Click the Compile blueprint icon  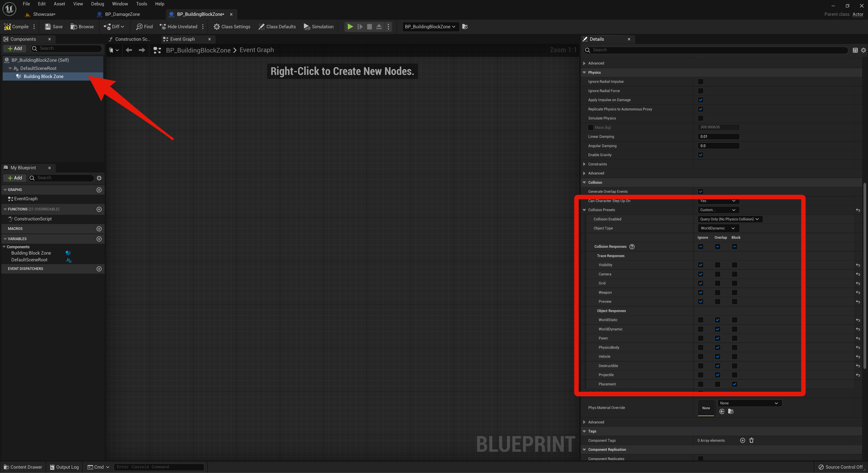click(x=7, y=27)
